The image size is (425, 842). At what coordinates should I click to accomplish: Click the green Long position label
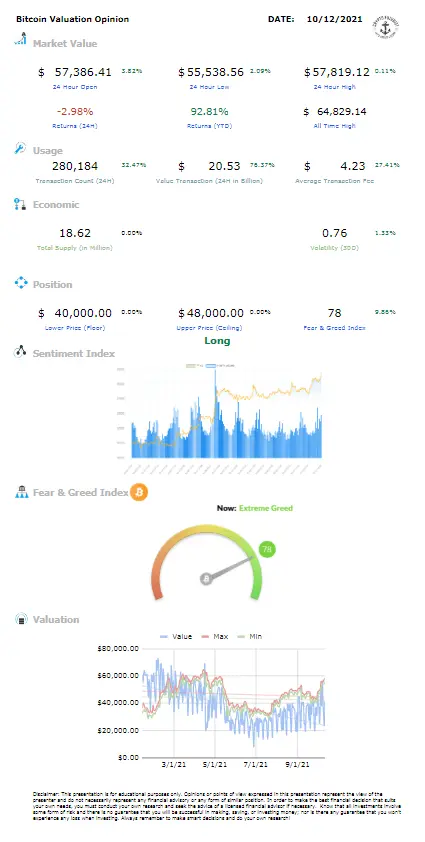click(217, 340)
